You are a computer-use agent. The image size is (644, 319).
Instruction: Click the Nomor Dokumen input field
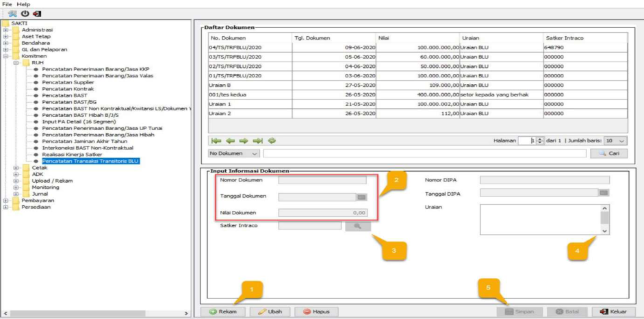coord(322,181)
